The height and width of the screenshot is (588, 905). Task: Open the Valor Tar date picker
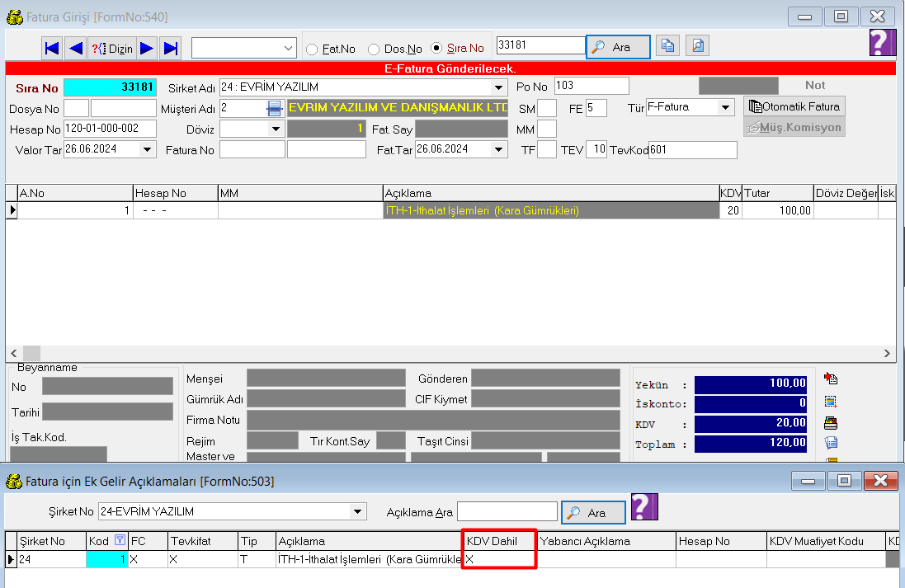pyautogui.click(x=147, y=149)
